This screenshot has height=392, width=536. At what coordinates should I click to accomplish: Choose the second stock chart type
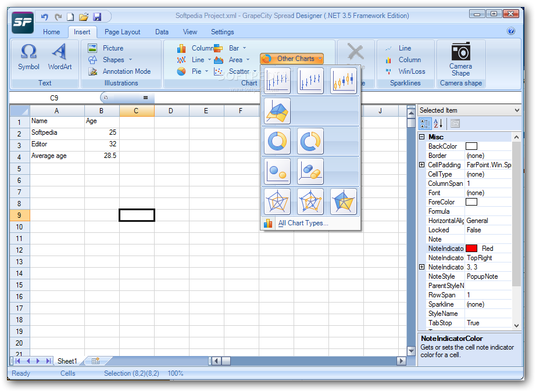click(x=310, y=81)
